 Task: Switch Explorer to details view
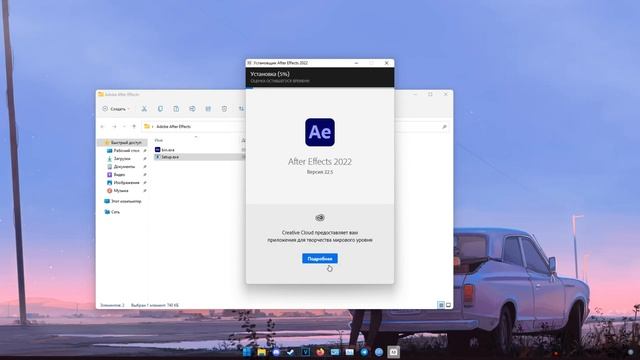click(441, 305)
